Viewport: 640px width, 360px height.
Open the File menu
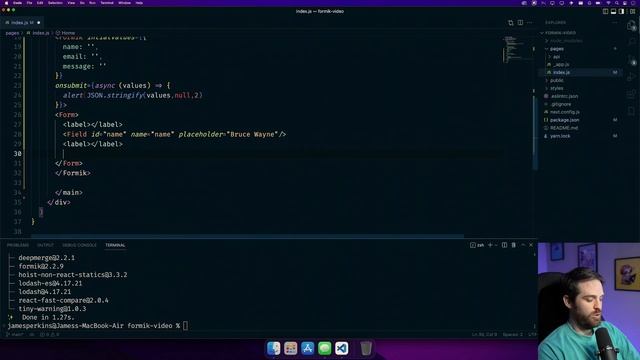29,3
